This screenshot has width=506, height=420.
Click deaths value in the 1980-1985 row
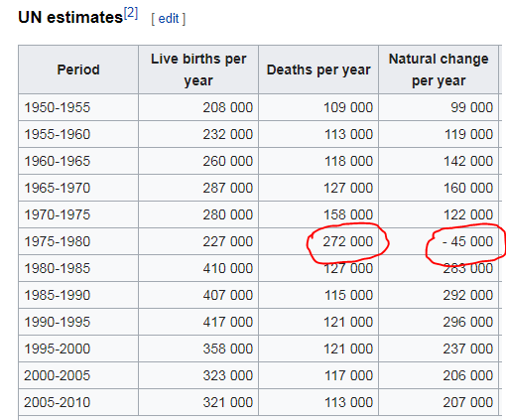point(348,268)
